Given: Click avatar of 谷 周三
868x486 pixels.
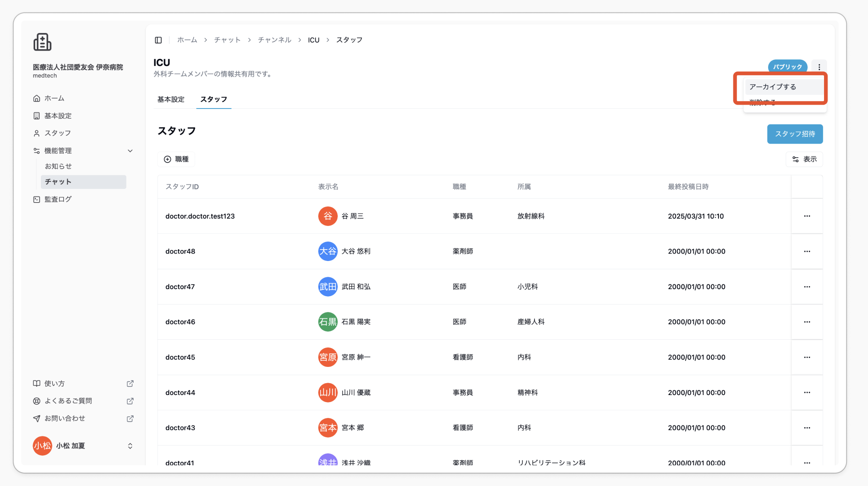Looking at the screenshot, I should click(328, 216).
